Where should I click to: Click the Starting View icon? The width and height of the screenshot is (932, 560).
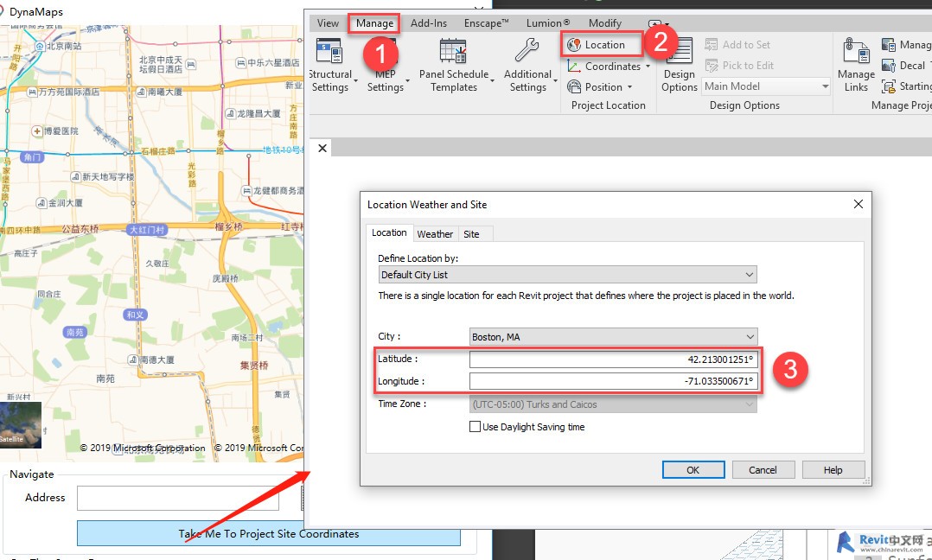[x=889, y=86]
